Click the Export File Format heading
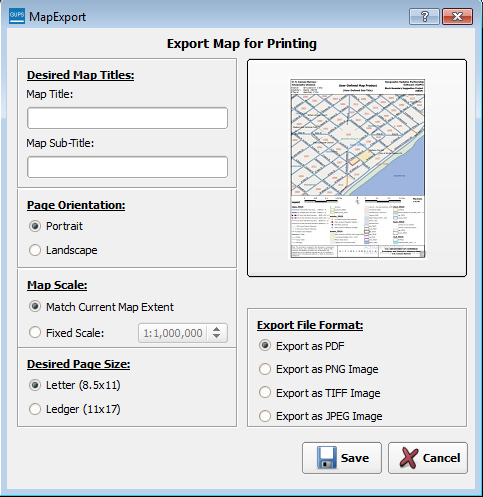483x497 pixels. click(310, 325)
